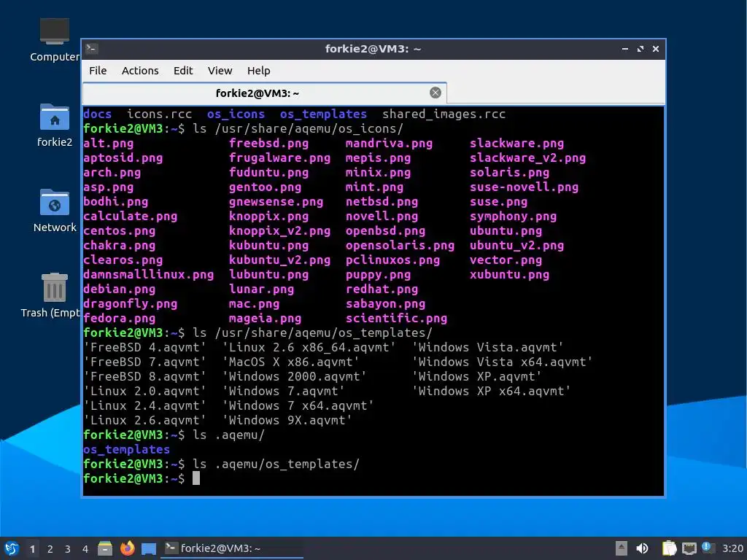This screenshot has width=747, height=560.
Task: Click the blue 'os_icons' directory in first line
Action: click(236, 114)
